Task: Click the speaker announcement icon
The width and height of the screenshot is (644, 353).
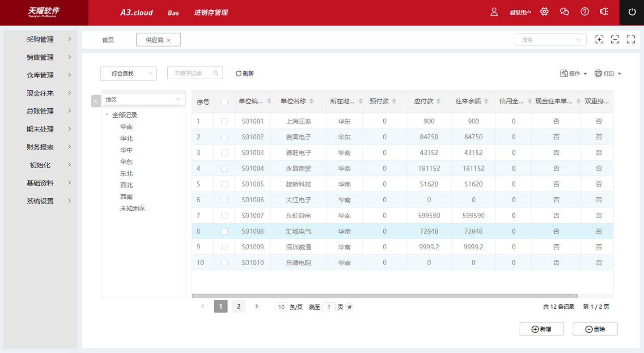Action: pos(604,12)
